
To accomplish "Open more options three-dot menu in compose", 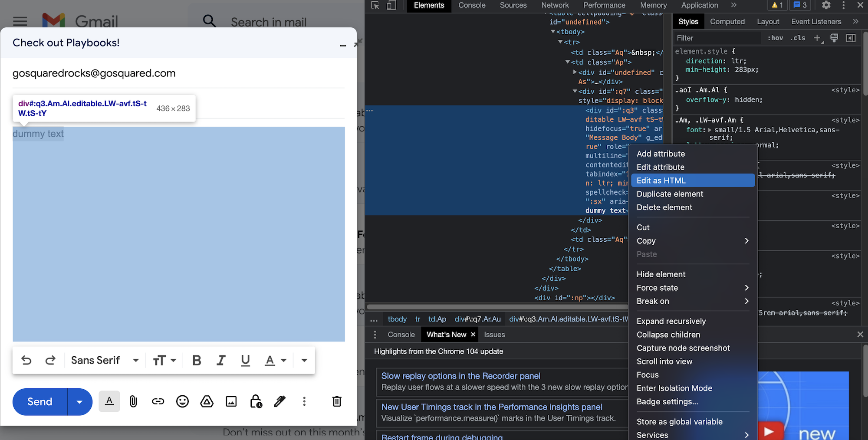I will 304,401.
